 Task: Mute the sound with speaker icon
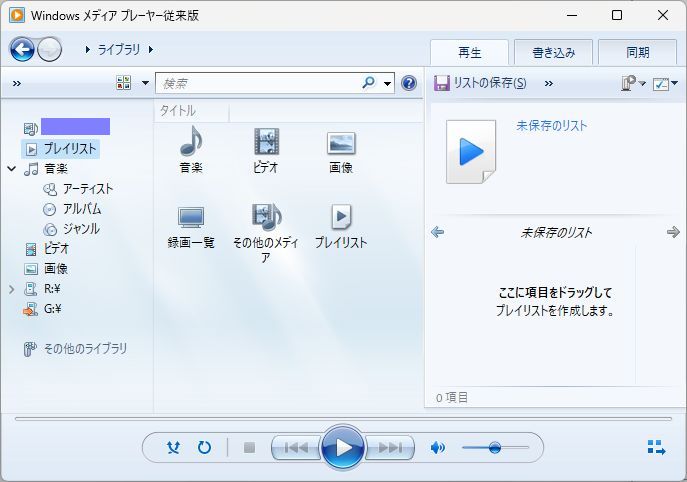[x=438, y=447]
